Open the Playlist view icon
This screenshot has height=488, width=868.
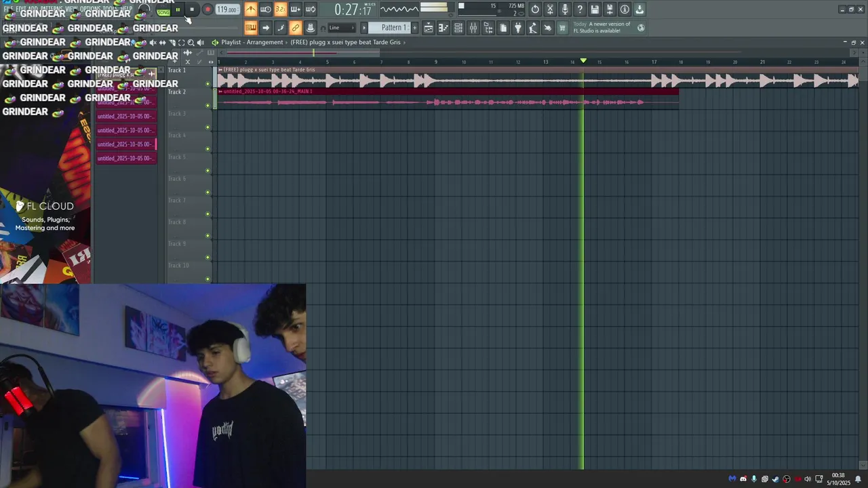click(x=429, y=28)
